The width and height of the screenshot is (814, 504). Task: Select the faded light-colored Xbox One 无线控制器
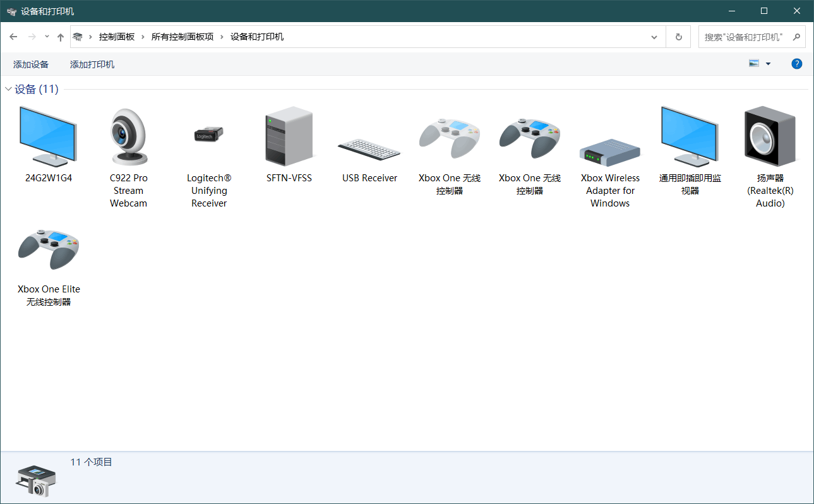click(x=450, y=138)
